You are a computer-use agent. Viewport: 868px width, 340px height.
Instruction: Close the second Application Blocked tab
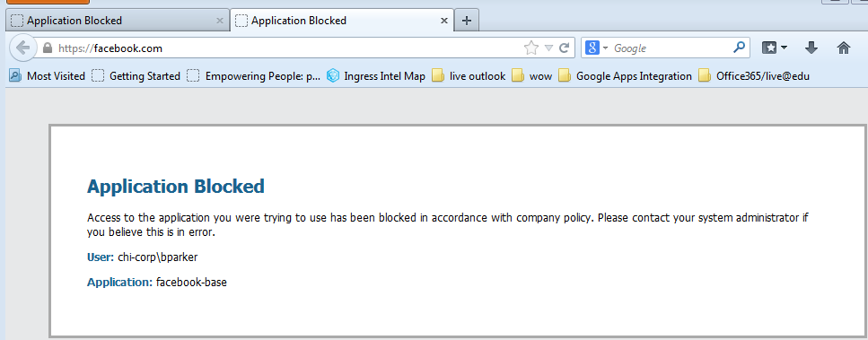click(x=443, y=21)
